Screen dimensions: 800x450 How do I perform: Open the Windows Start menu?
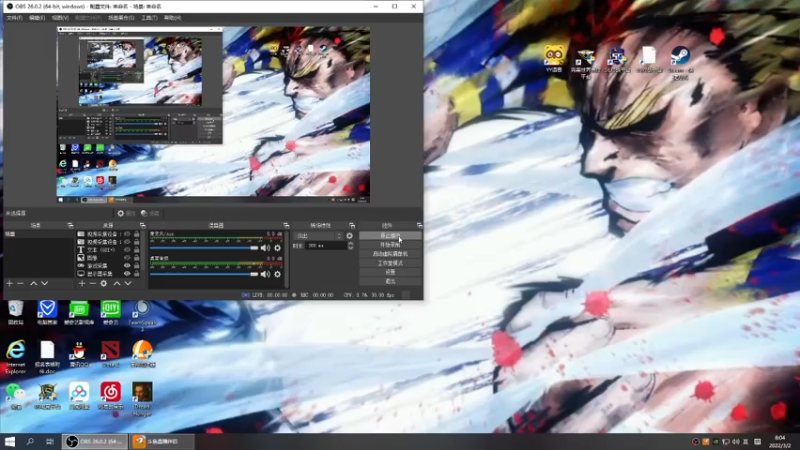click(10, 441)
